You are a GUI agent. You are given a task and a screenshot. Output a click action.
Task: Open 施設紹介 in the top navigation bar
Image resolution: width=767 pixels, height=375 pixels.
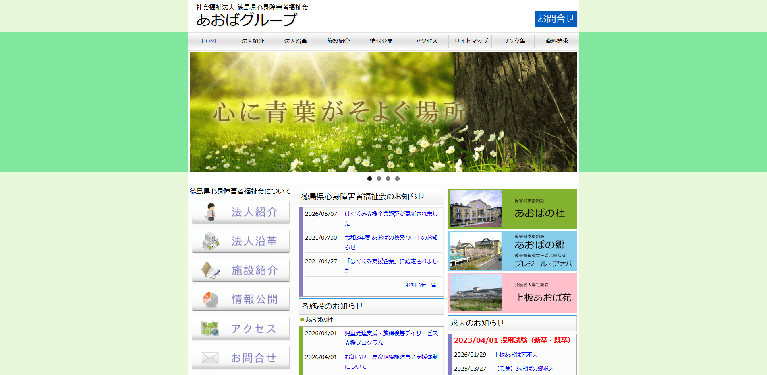click(x=338, y=42)
